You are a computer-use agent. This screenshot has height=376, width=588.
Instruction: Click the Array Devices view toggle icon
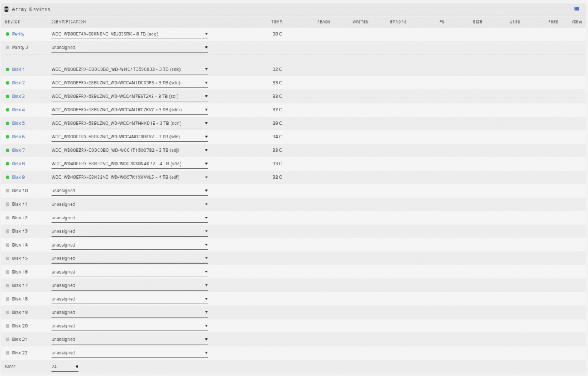tap(576, 9)
